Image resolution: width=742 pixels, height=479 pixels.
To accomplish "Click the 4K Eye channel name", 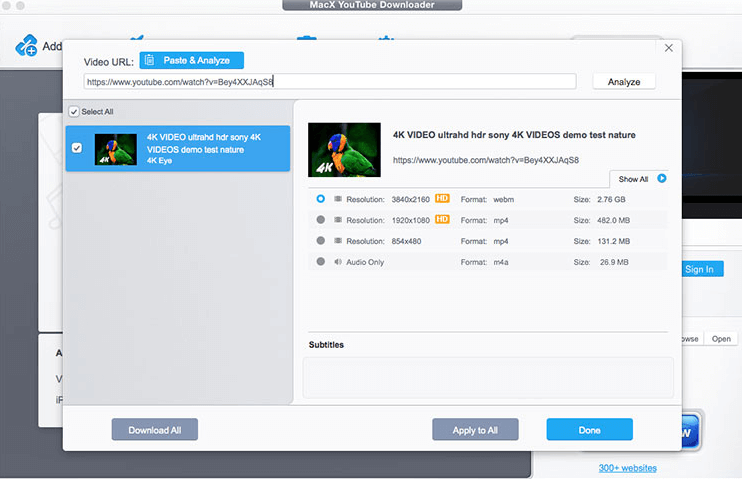I will pyautogui.click(x=159, y=160).
